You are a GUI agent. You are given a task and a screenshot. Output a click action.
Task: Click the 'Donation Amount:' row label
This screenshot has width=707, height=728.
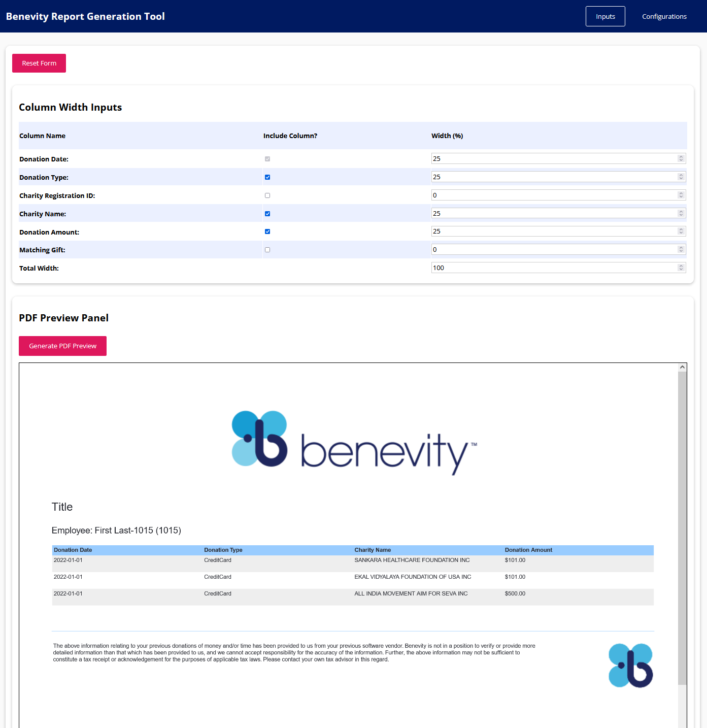point(49,232)
